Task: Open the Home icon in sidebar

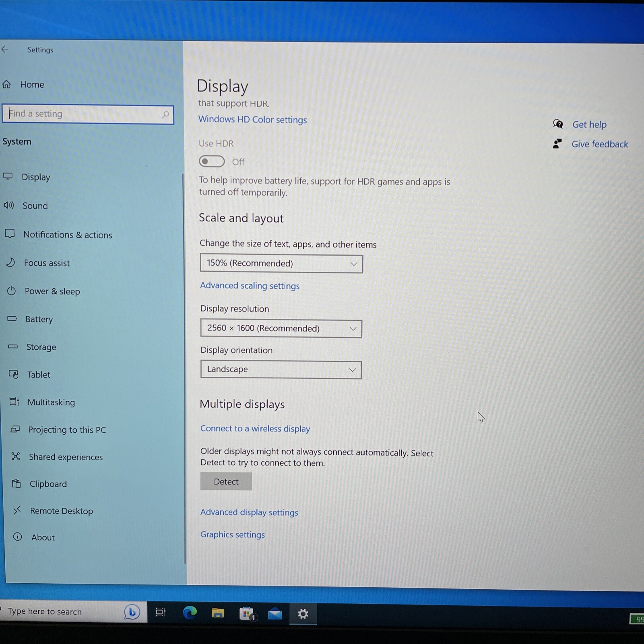Action: tap(6, 84)
